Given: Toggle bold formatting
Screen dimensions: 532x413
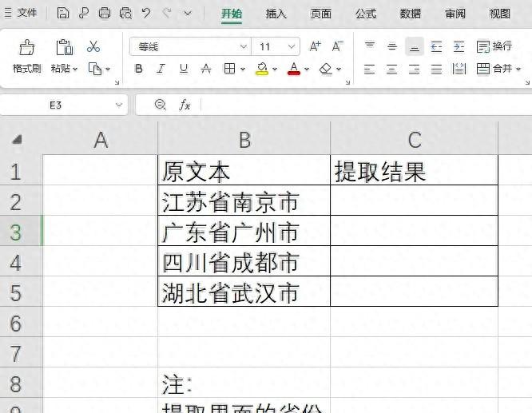Looking at the screenshot, I should click(138, 69).
